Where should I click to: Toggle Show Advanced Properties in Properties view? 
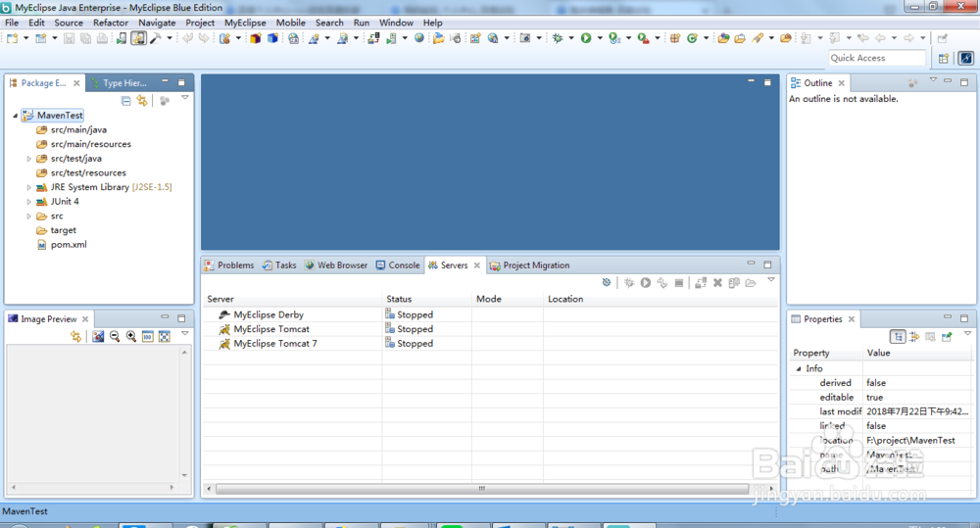point(914,337)
